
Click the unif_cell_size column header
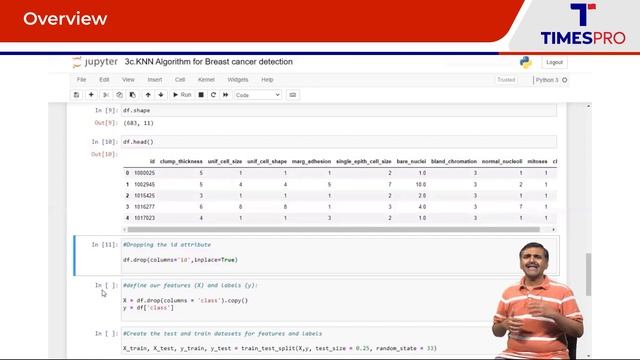[x=225, y=162]
